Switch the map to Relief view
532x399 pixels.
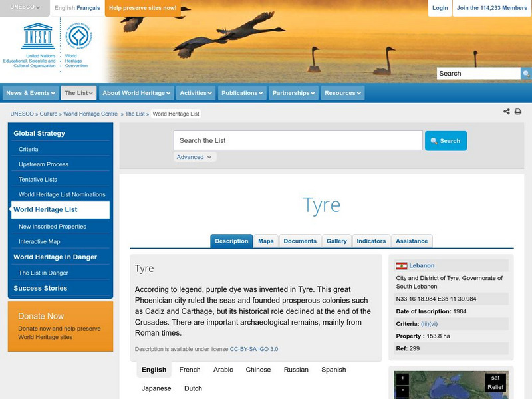point(495,387)
